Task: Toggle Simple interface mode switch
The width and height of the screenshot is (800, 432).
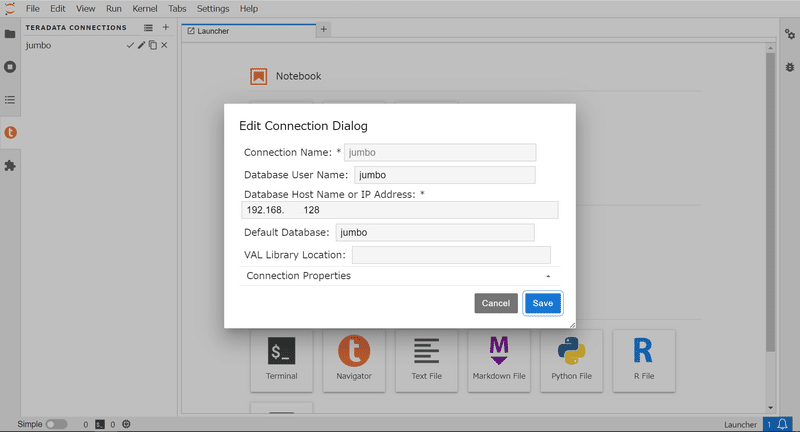Action: (56, 424)
